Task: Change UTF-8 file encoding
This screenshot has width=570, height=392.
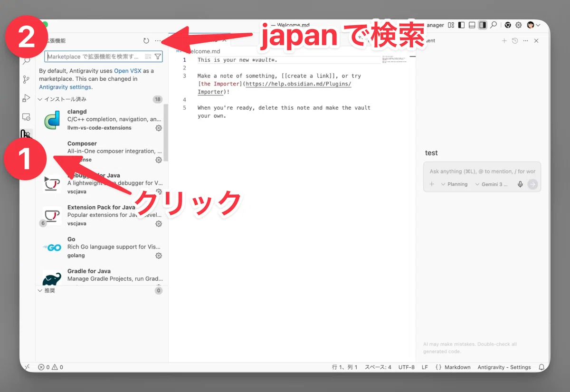Action: 407,367
